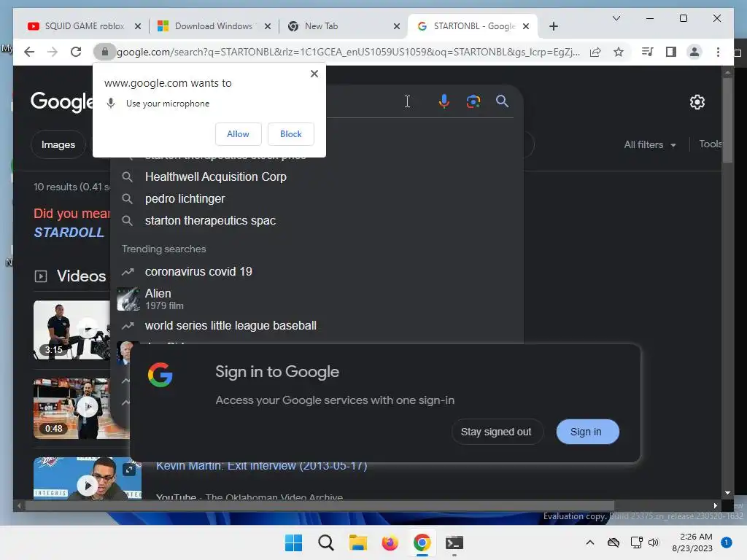Click the search magnifier icon in search box
This screenshot has width=747, height=560.
point(502,101)
